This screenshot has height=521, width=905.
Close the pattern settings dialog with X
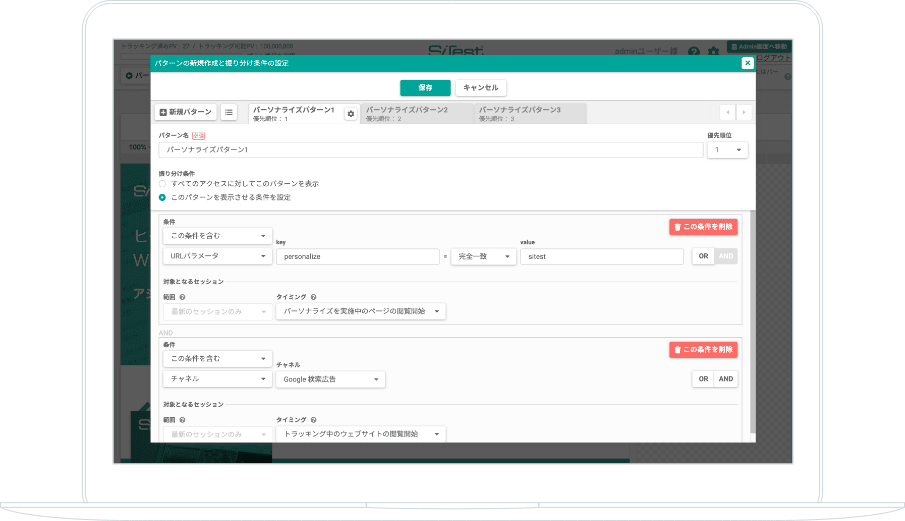pos(747,63)
